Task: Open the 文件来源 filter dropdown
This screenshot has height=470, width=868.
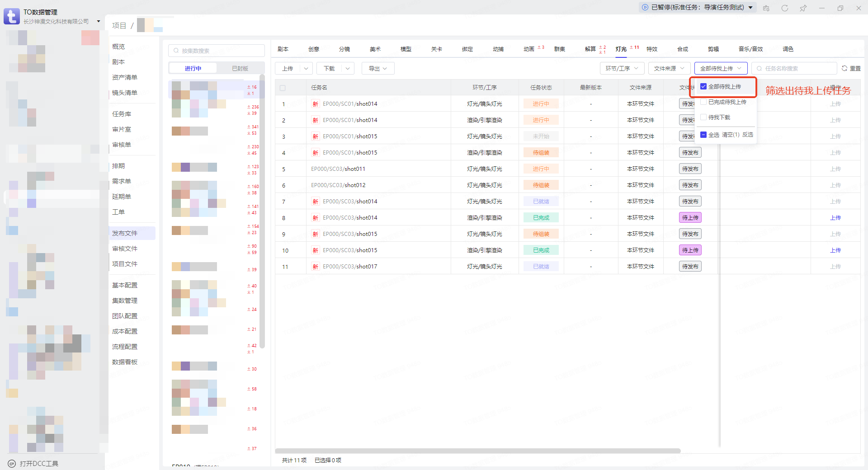Action: tap(669, 68)
